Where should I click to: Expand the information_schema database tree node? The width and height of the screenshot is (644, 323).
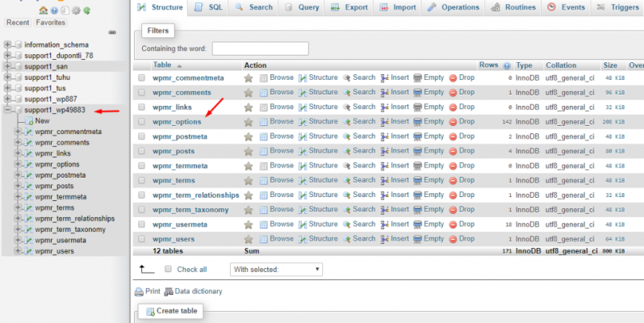[x=8, y=44]
